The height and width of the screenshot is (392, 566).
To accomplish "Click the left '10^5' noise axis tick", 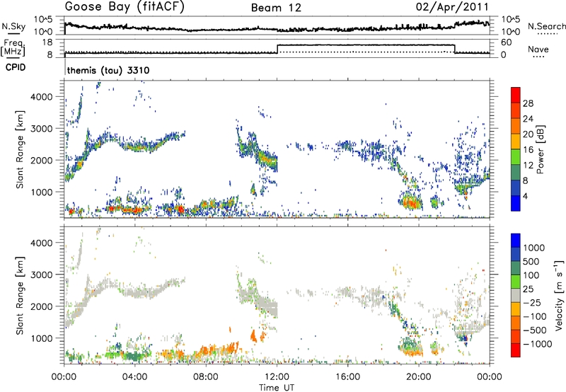I will tap(43, 19).
